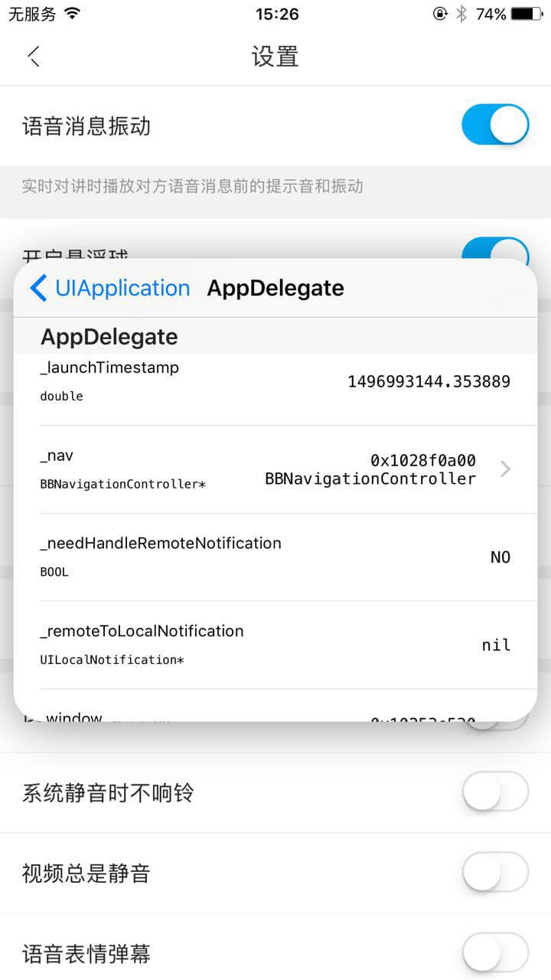The height and width of the screenshot is (980, 551).
Task: Toggle the 语音表情弹幕 switch
Action: pos(495,952)
